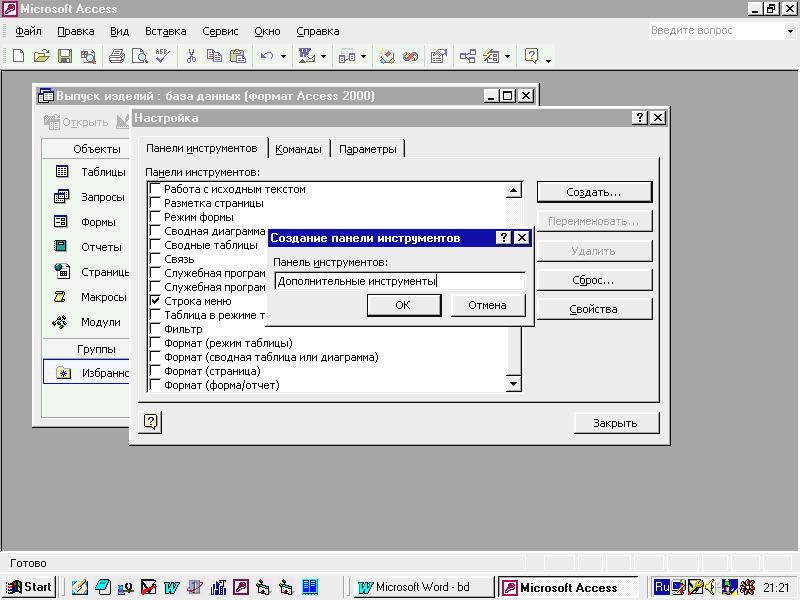Click the File search toolbar icon
Image resolution: width=800 pixels, height=600 pixels.
click(x=88, y=56)
